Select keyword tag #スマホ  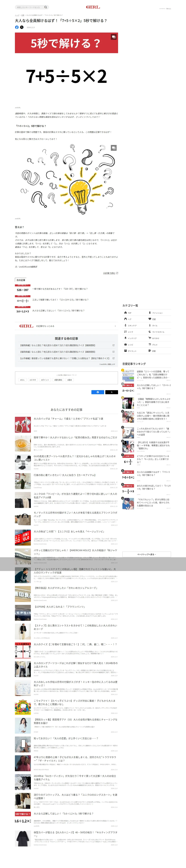tap(33, 380)
